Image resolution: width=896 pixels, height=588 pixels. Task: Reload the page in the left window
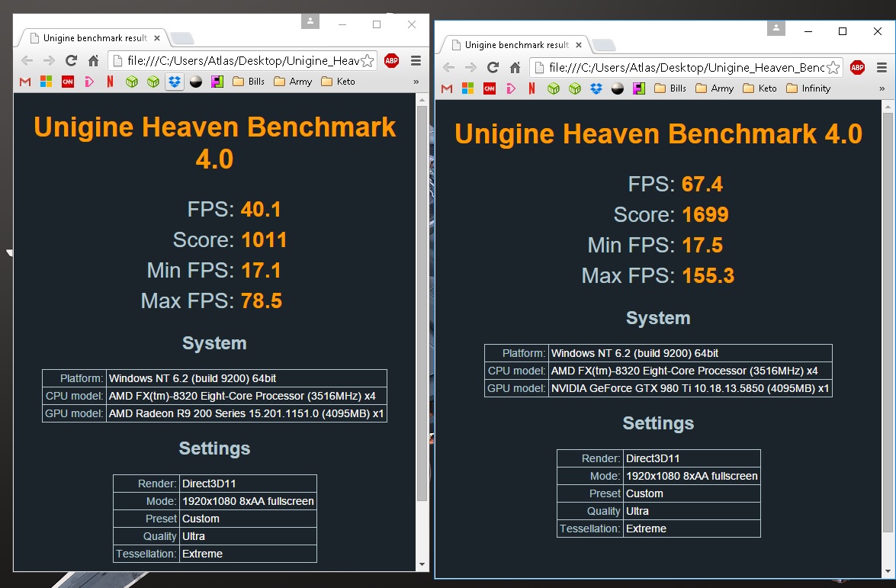pyautogui.click(x=71, y=60)
